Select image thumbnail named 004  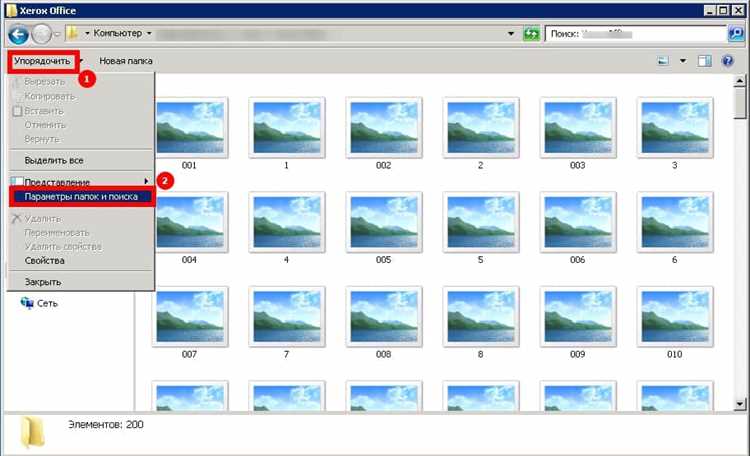click(x=189, y=222)
